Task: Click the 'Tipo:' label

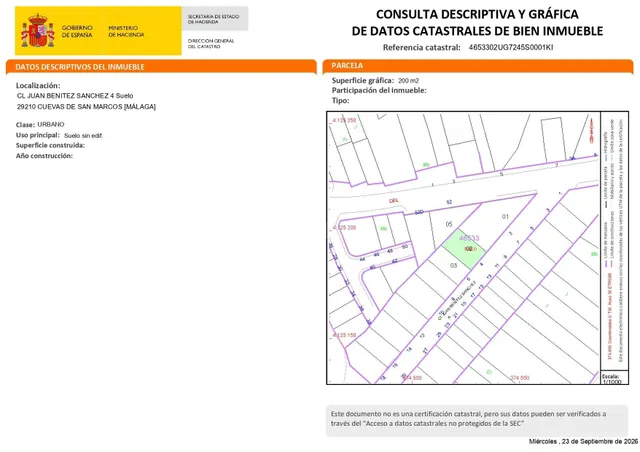Action: [340, 100]
